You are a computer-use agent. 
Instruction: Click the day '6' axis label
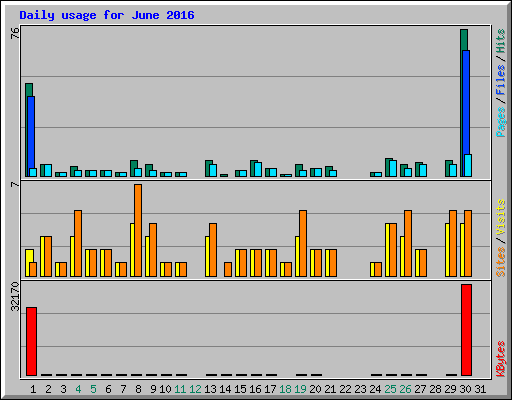108,389
